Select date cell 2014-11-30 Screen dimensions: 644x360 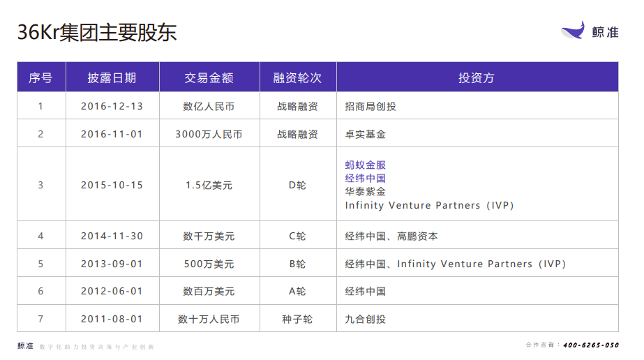click(x=112, y=236)
